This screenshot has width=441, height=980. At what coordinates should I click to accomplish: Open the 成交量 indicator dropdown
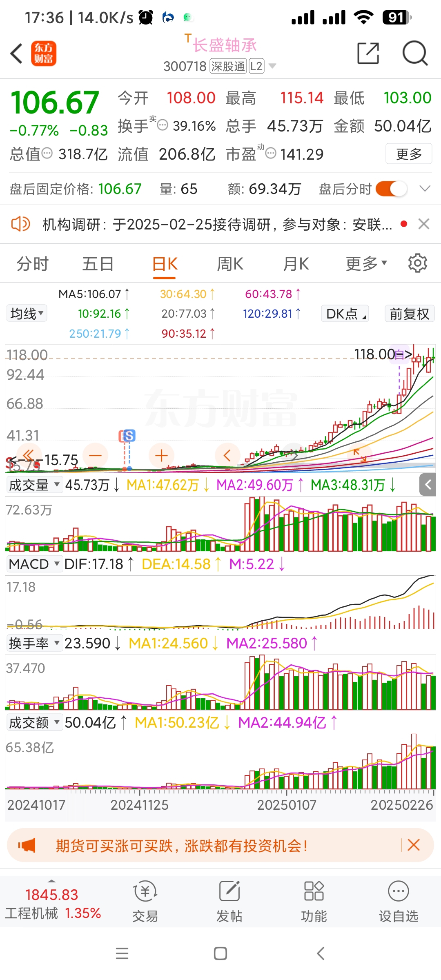click(34, 485)
